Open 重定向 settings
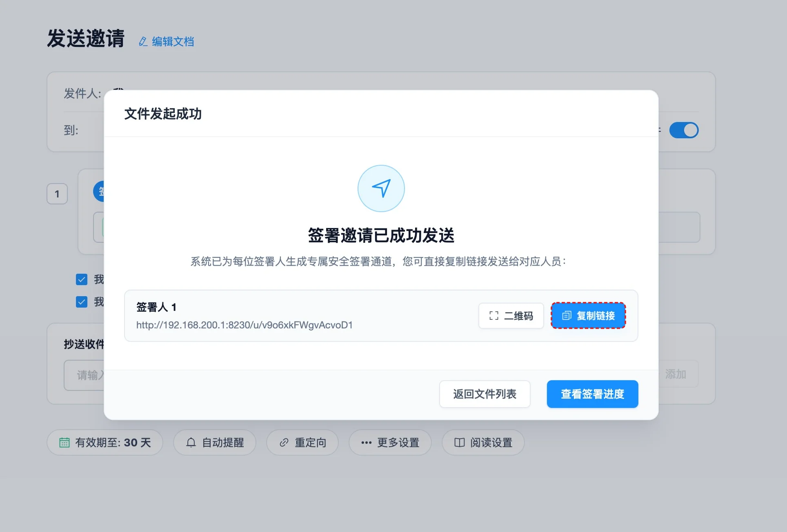The height and width of the screenshot is (532, 787). 302,442
